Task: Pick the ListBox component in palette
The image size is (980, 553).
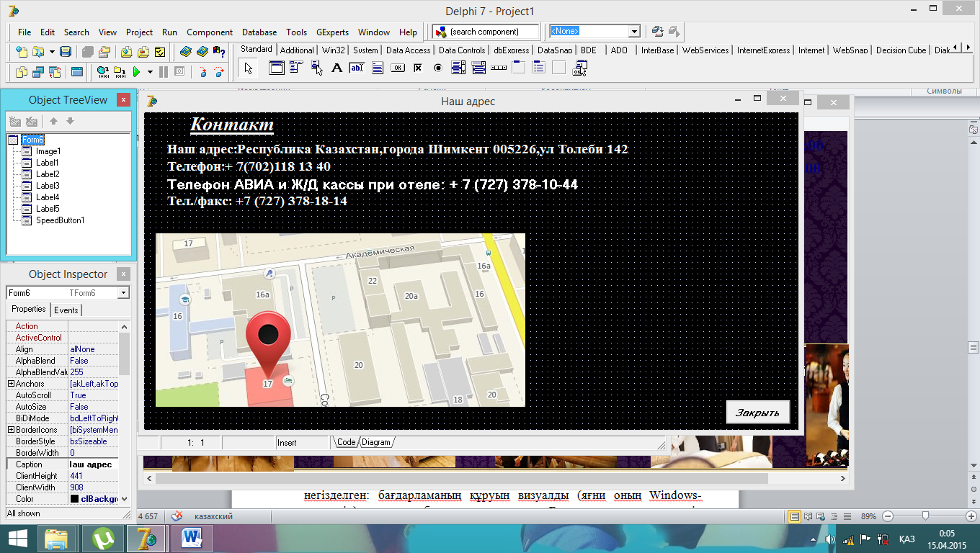Action: click(458, 68)
